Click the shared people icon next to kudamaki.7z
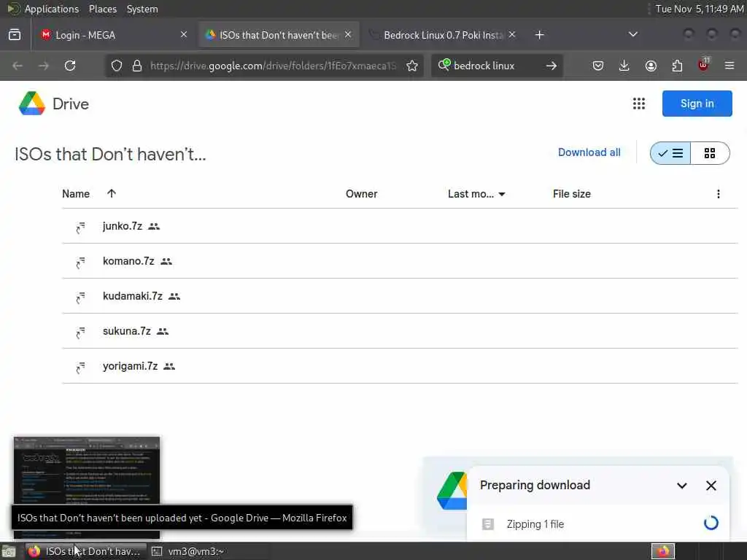 click(x=174, y=296)
